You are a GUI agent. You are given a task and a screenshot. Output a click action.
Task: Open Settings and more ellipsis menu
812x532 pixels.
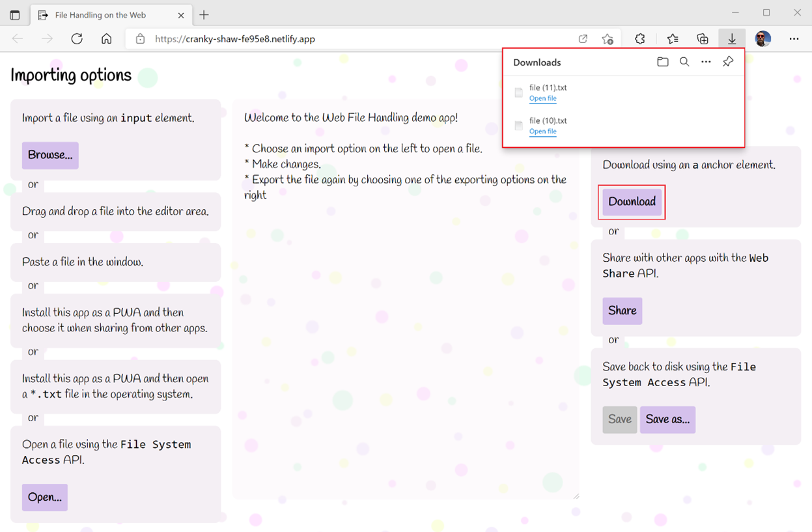coord(794,39)
